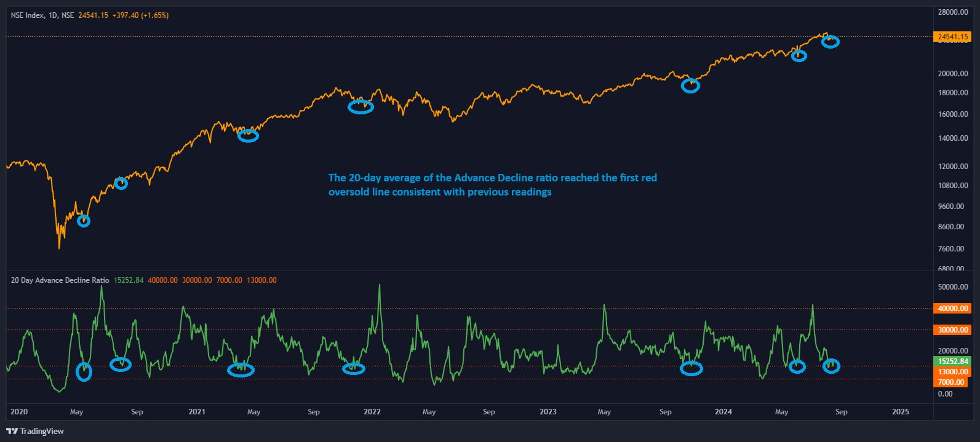This screenshot has height=442, width=980.
Task: Click the orange 24541.15 current price tag
Action: pyautogui.click(x=952, y=37)
